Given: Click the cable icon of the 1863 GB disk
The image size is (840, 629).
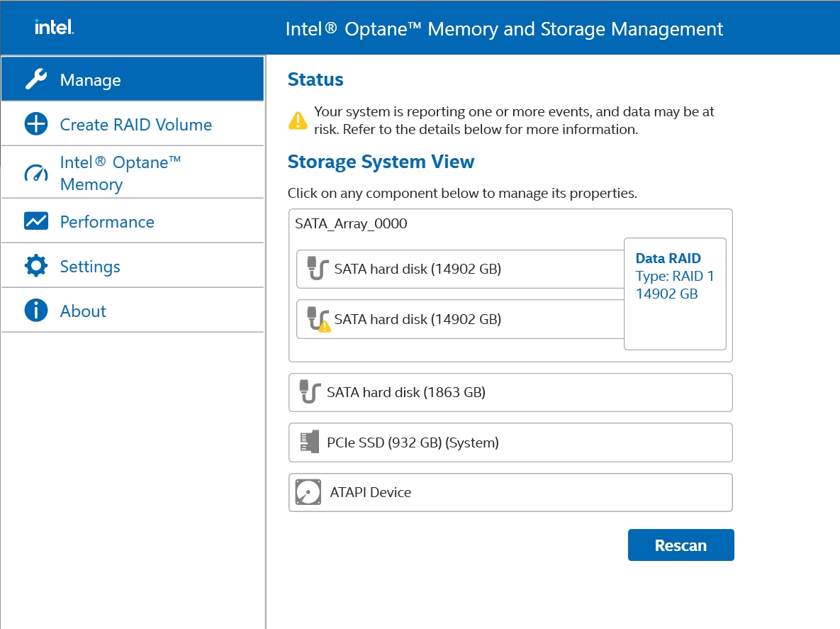Looking at the screenshot, I should (307, 392).
